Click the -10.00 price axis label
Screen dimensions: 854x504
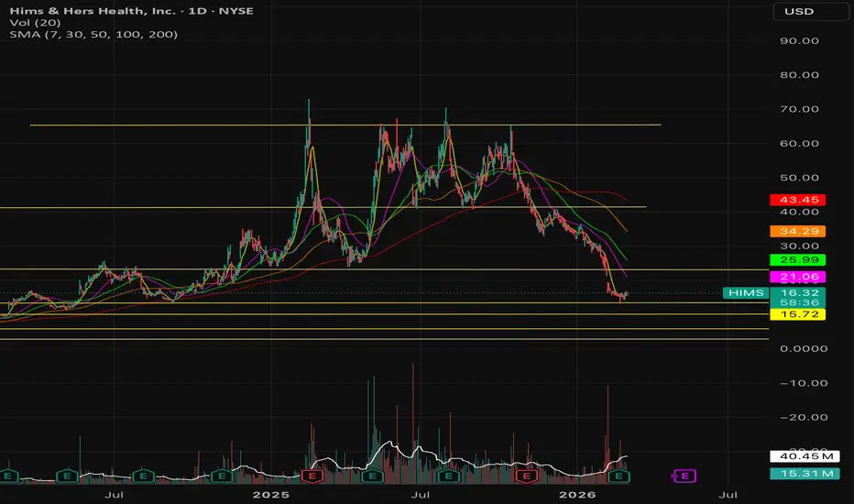(x=804, y=383)
